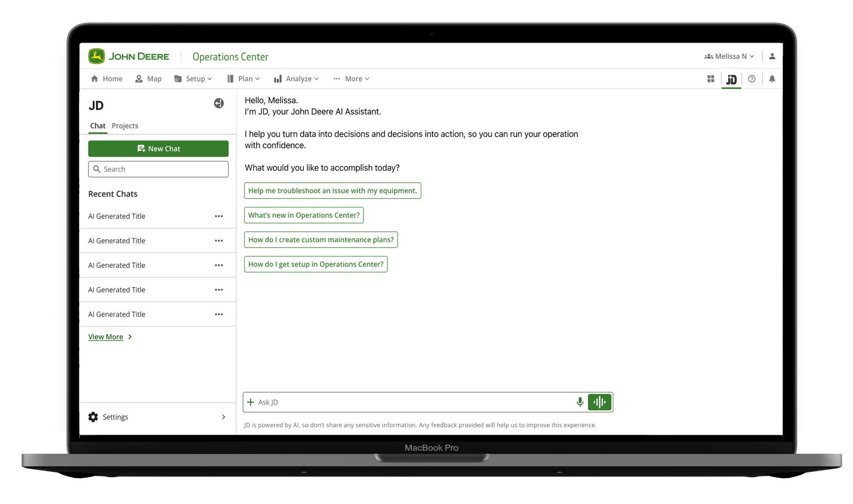Switch to the Chat tab
Viewport: 853px width, 504px height.
tap(98, 126)
